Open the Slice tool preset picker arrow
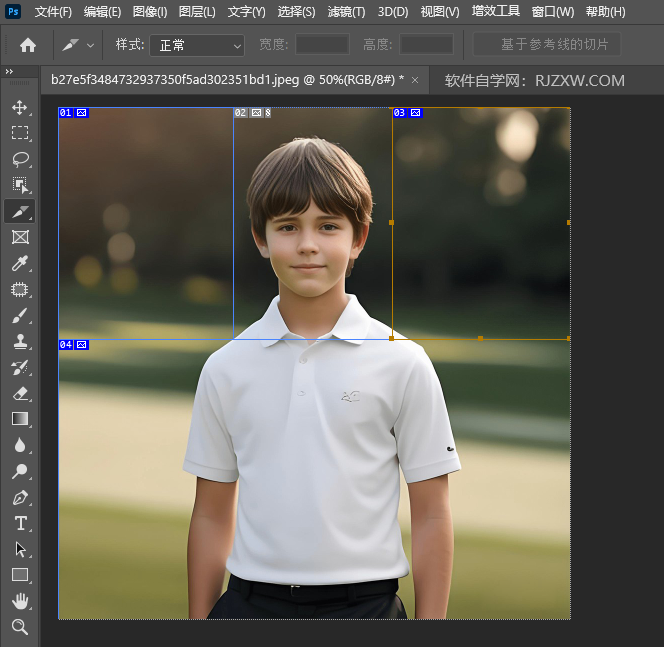The image size is (664, 647). click(91, 45)
